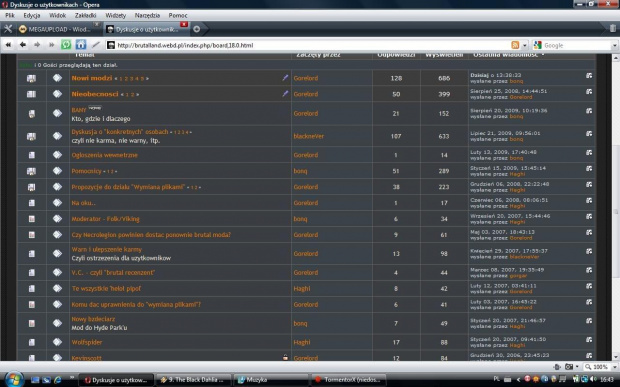Expand the Google search engine dropdown
The height and width of the screenshot is (387, 620).
pos(614,45)
